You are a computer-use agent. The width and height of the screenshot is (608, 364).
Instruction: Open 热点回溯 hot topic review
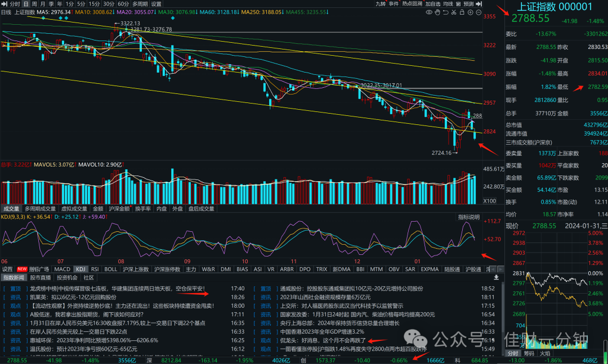click(412, 4)
